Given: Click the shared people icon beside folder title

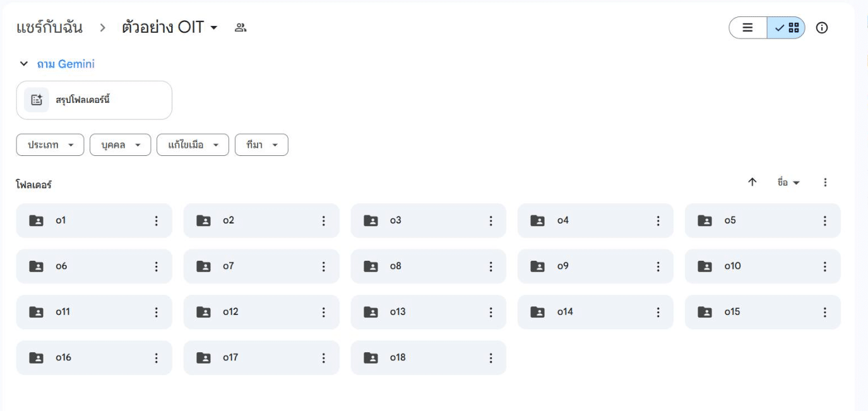Looking at the screenshot, I should tap(239, 28).
